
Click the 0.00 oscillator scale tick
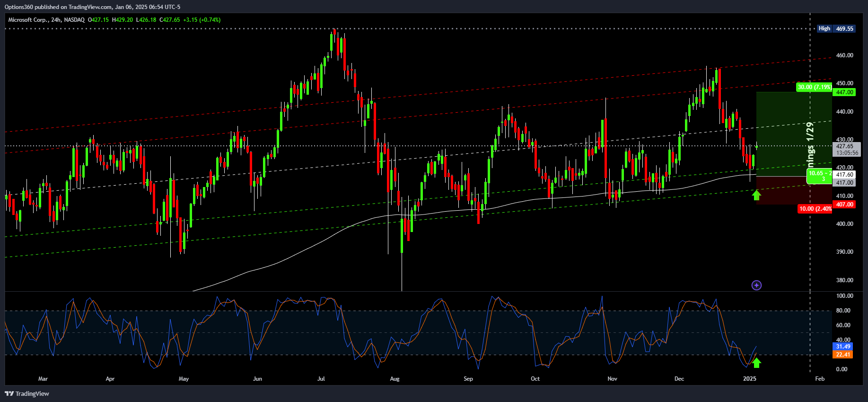coord(842,369)
